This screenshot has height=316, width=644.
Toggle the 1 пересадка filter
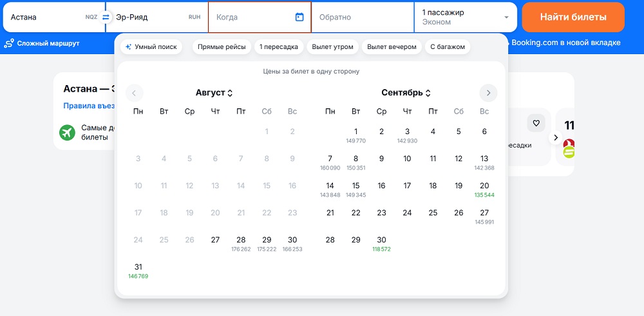(x=279, y=47)
